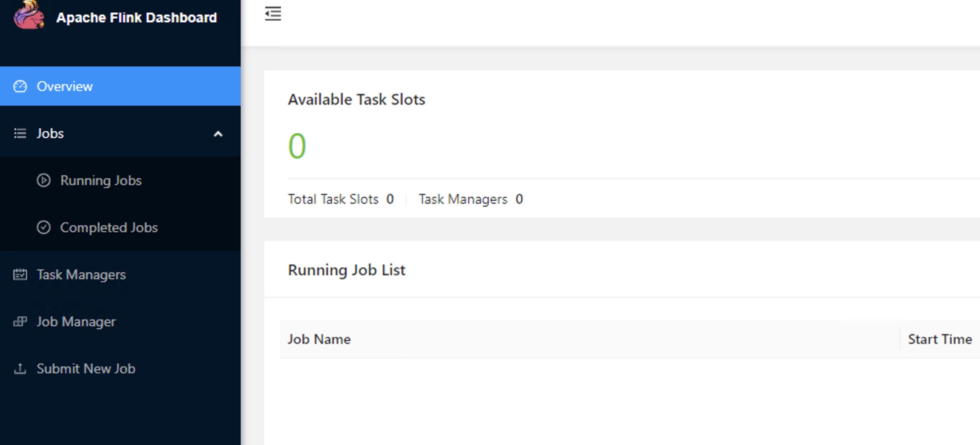
Task: Open Completed Jobs from the sidebar
Action: coord(109,228)
